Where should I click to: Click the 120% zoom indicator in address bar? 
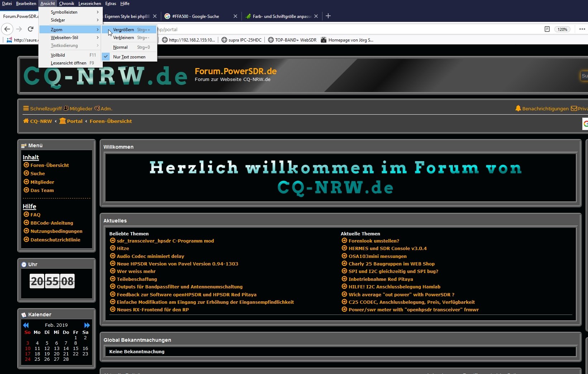pyautogui.click(x=563, y=29)
